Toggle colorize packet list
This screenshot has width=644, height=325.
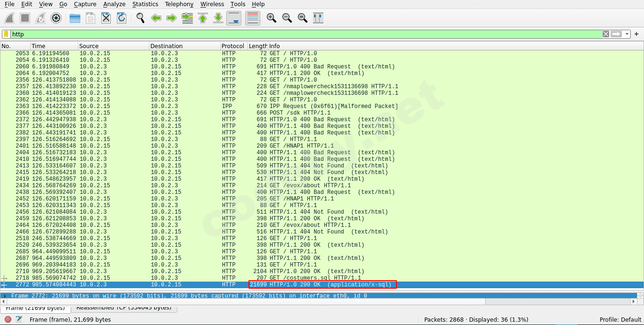[x=252, y=18]
